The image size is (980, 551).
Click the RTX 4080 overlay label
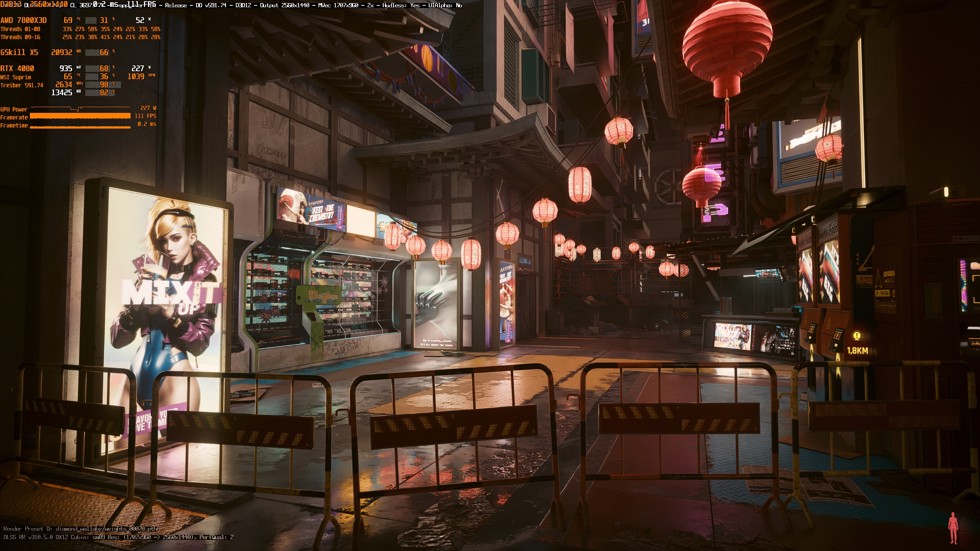click(17, 68)
